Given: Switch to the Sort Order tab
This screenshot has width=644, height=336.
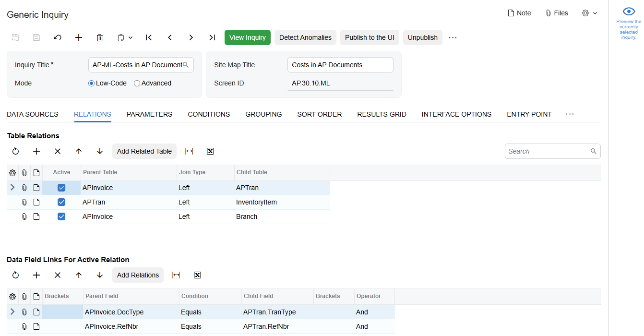Looking at the screenshot, I should coord(320,114).
